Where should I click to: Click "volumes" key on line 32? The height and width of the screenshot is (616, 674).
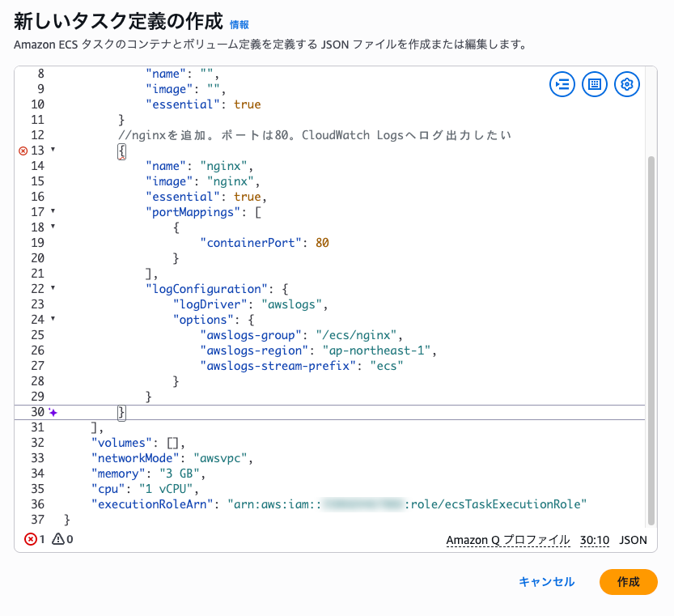[121, 443]
